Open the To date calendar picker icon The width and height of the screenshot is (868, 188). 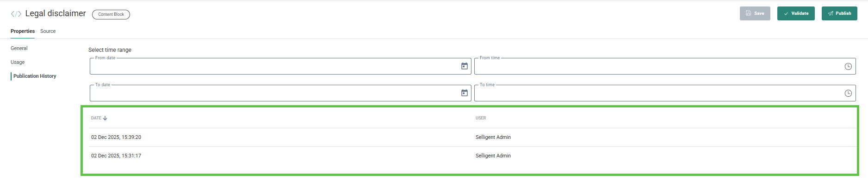coord(464,93)
